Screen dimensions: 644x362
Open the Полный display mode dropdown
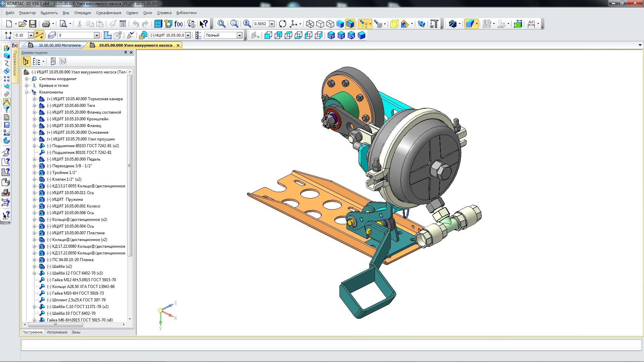point(239,35)
